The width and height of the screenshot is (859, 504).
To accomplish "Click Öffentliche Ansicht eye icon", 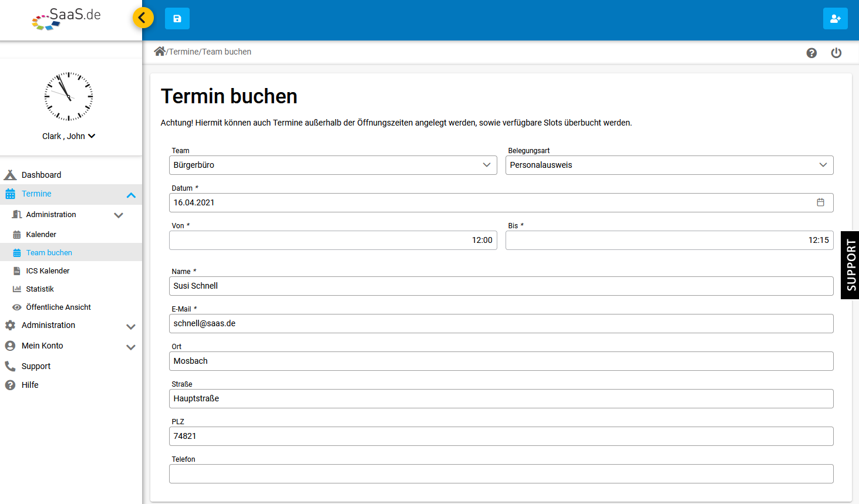I will click(17, 307).
